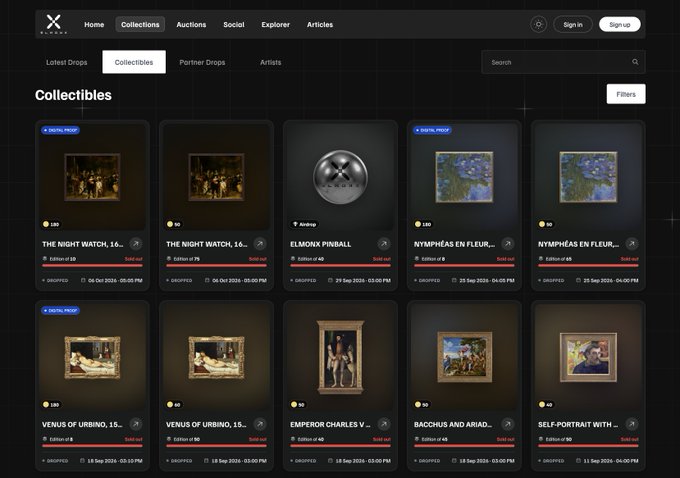This screenshot has height=478, width=680.
Task: Click coin badge 50 on Bacchus and Ariadne card
Action: tap(422, 405)
